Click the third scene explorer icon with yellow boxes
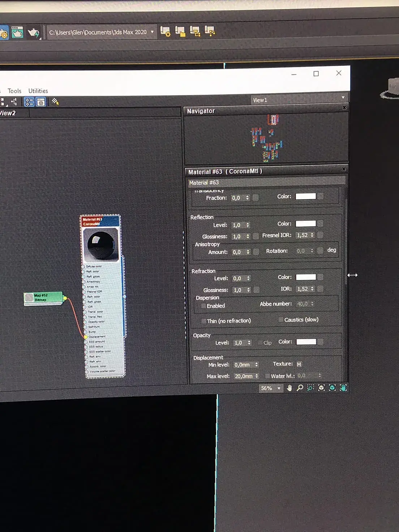Viewport: 399px width, 532px height. 195,31
